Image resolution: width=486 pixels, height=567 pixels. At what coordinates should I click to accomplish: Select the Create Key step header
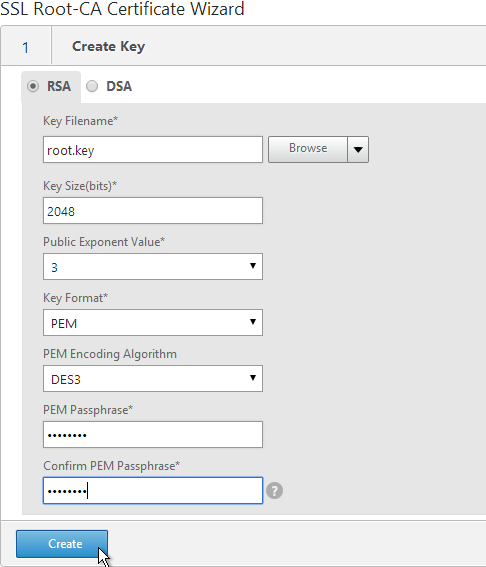tap(108, 46)
